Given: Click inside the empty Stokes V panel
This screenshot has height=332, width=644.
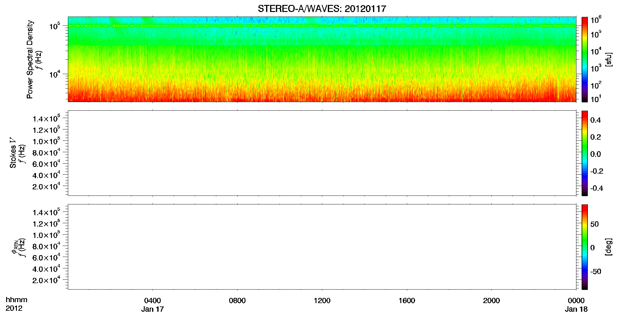Looking at the screenshot, I should (322, 153).
